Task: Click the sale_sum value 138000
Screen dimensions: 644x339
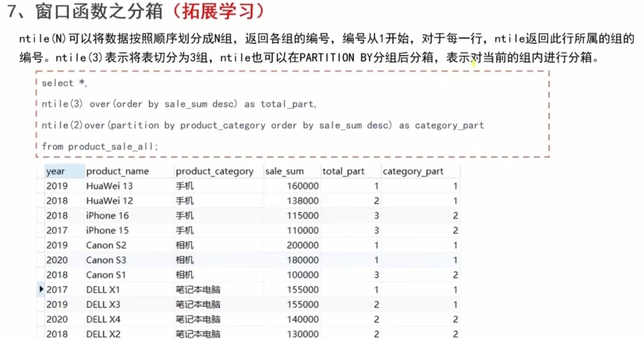Action: 303,201
